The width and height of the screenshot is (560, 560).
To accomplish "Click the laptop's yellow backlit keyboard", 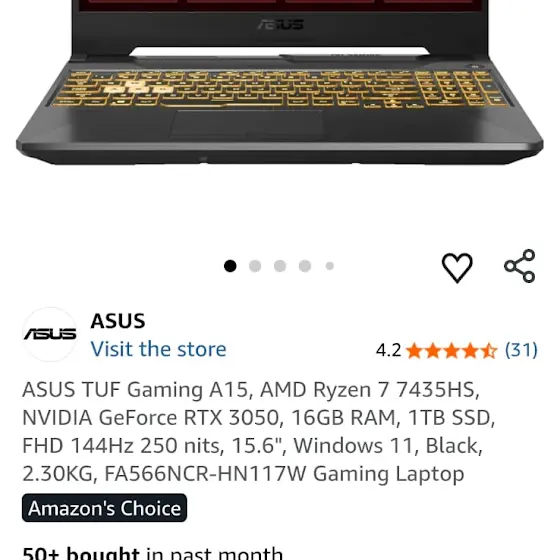I will click(x=279, y=89).
